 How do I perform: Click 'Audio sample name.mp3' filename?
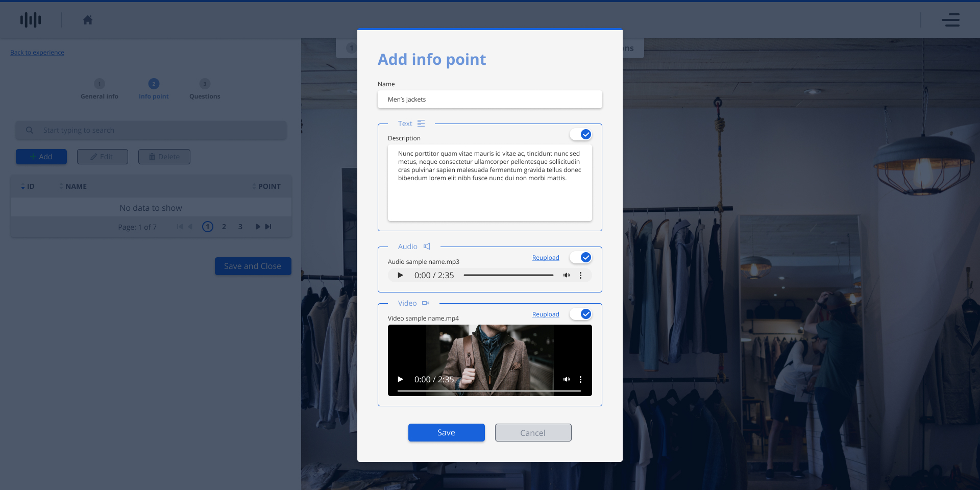pos(424,262)
